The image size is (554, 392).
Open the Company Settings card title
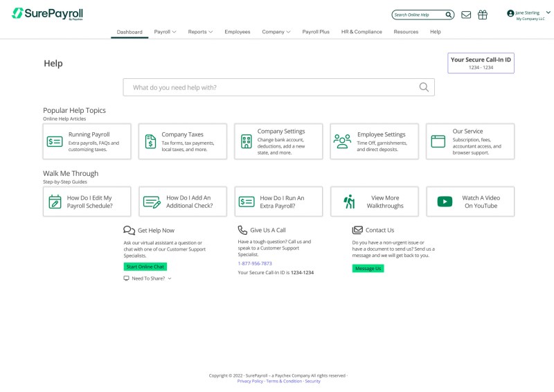(281, 131)
